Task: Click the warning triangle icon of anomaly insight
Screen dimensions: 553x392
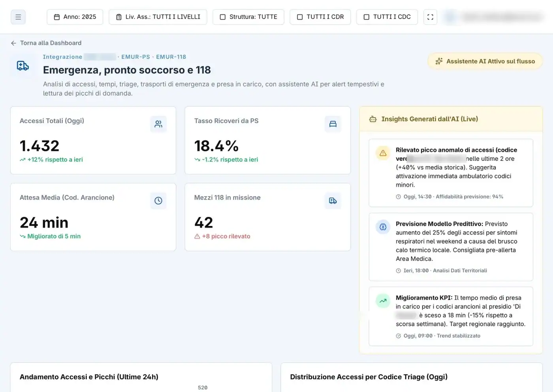Action: tap(383, 153)
